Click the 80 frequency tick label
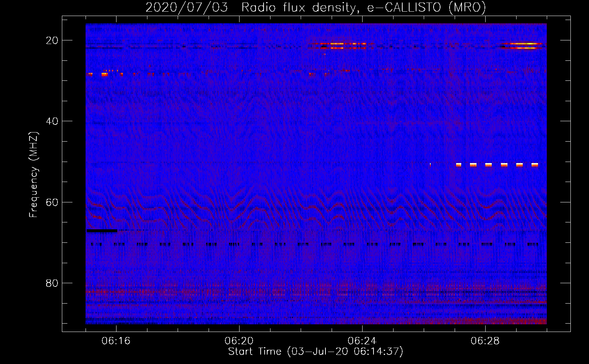Screen dimensions: 589x364 pos(52,283)
